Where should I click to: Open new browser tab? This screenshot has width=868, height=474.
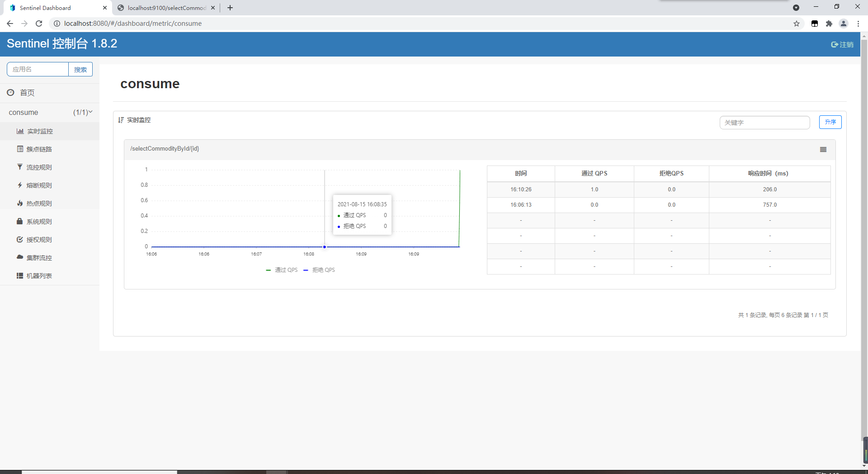pos(230,8)
